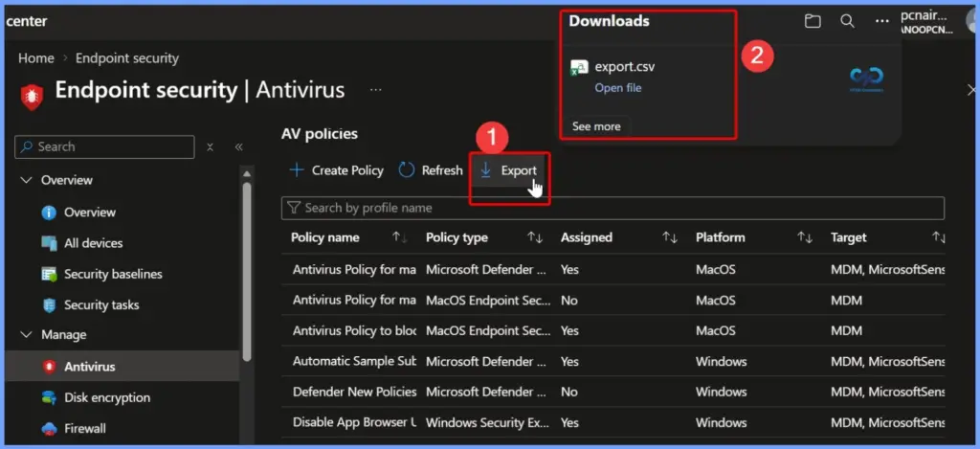Sort by Target column arrows
Screen dimensions: 980x449
939,237
